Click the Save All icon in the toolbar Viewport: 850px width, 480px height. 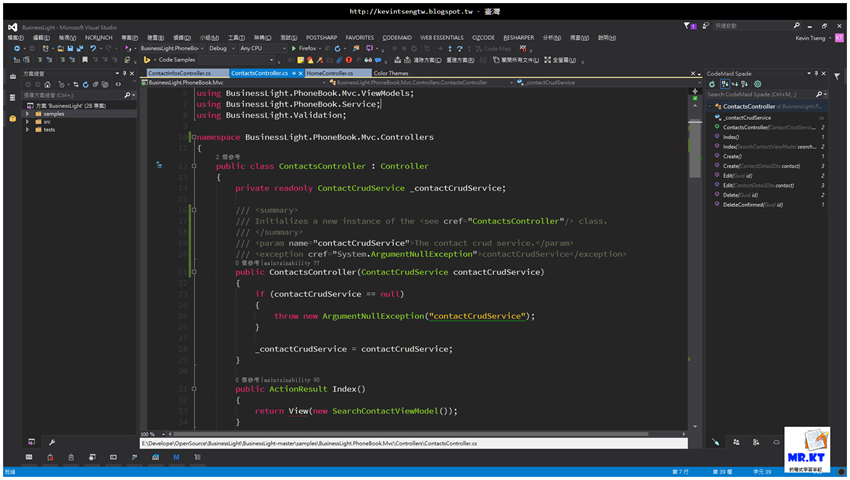pyautogui.click(x=80, y=48)
